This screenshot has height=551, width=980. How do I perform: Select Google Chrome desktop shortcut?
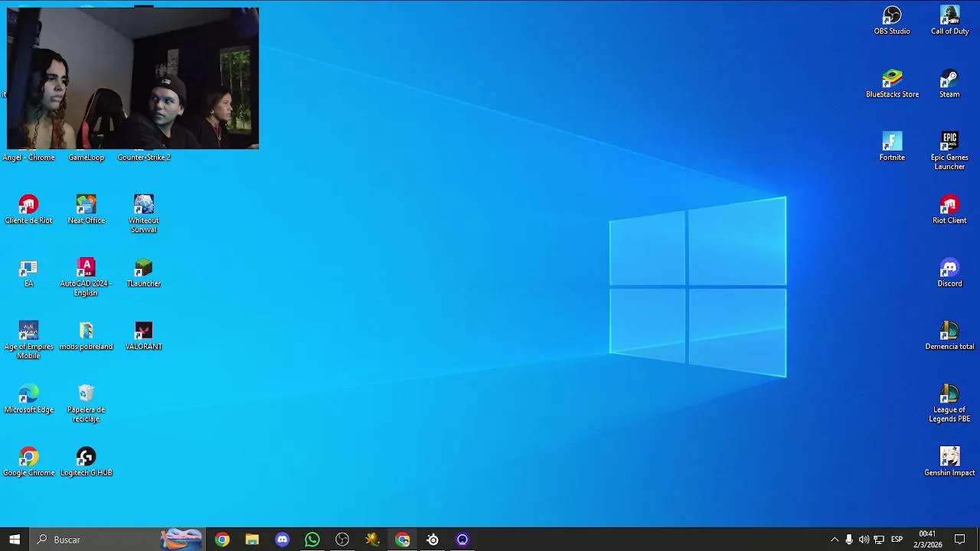click(28, 461)
